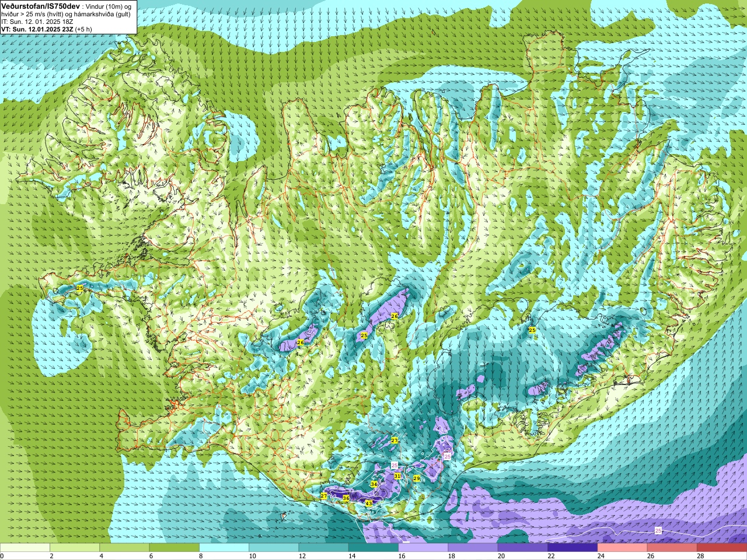Pick the dark indigo 22–24 m/s legend swatch
The width and height of the screenshot is (747, 560).
pos(573,548)
